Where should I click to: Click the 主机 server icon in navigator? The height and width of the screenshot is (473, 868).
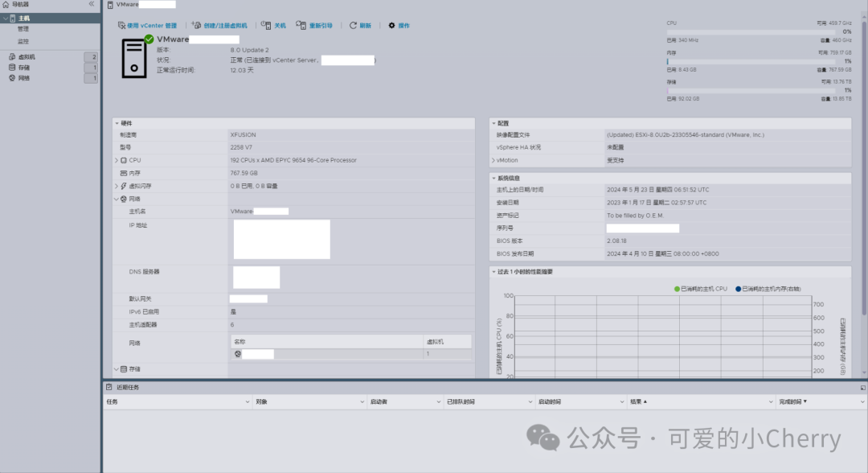(13, 19)
